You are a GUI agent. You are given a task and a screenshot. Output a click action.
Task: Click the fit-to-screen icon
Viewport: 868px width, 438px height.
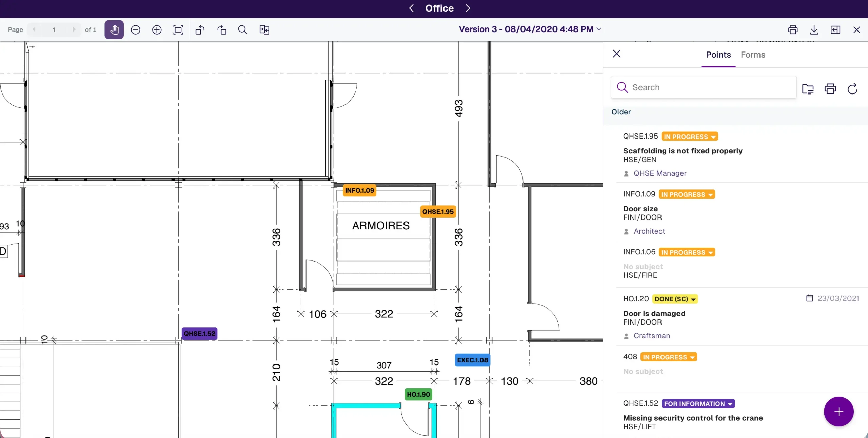tap(178, 30)
